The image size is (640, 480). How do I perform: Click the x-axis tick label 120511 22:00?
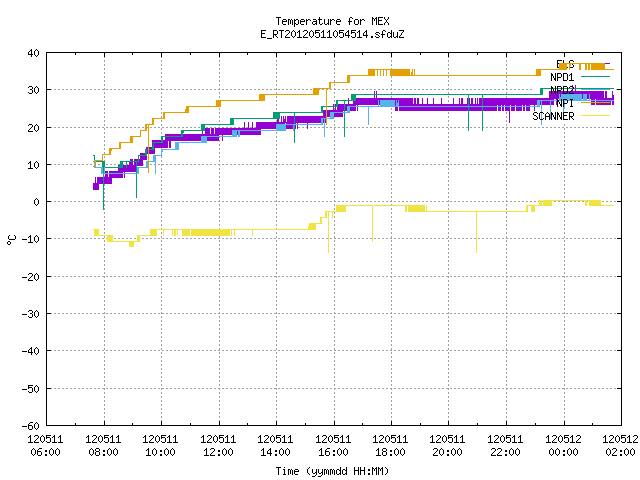(506, 446)
